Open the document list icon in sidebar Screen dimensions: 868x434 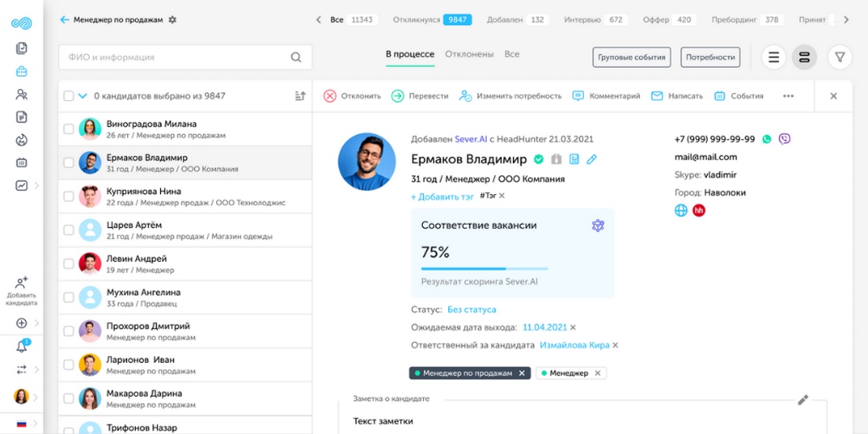(x=21, y=117)
